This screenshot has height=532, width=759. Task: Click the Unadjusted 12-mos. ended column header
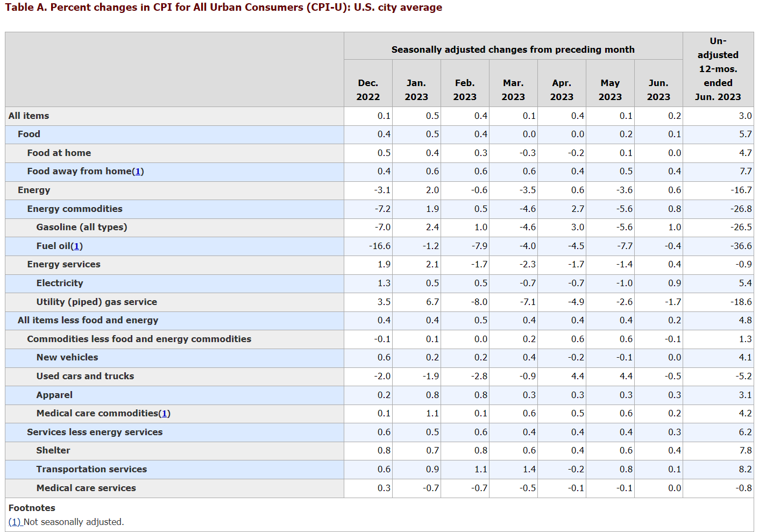click(718, 69)
